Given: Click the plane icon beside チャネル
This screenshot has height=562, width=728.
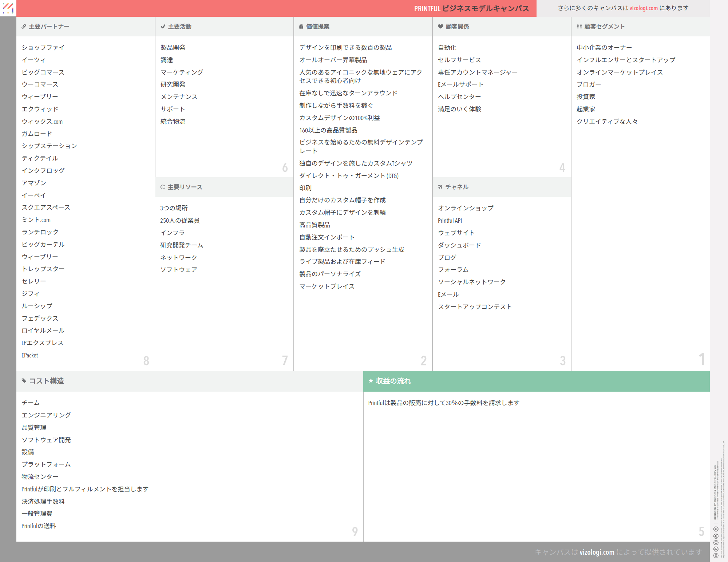Looking at the screenshot, I should pos(440,187).
